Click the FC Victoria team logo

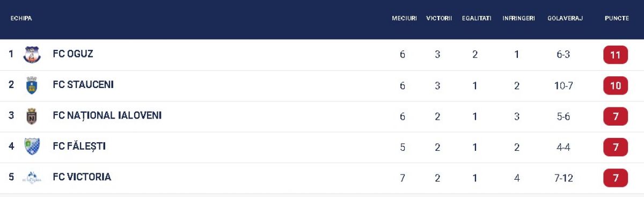click(x=32, y=177)
